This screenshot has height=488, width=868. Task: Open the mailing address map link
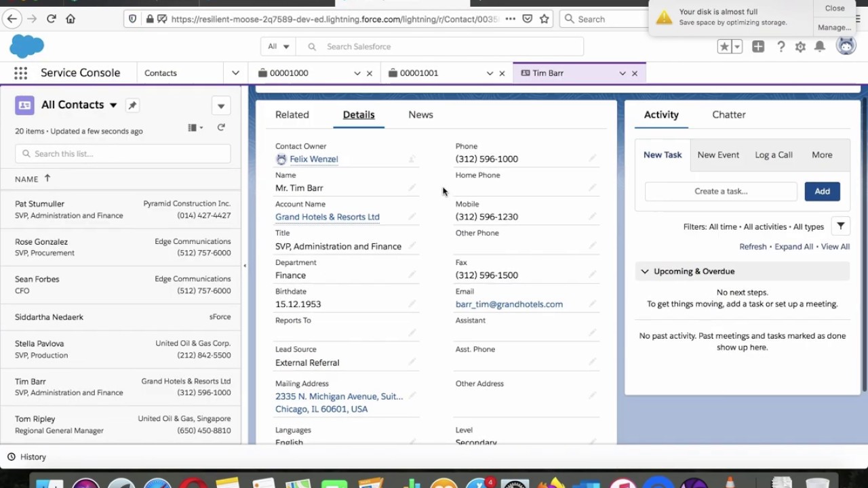[x=339, y=403]
